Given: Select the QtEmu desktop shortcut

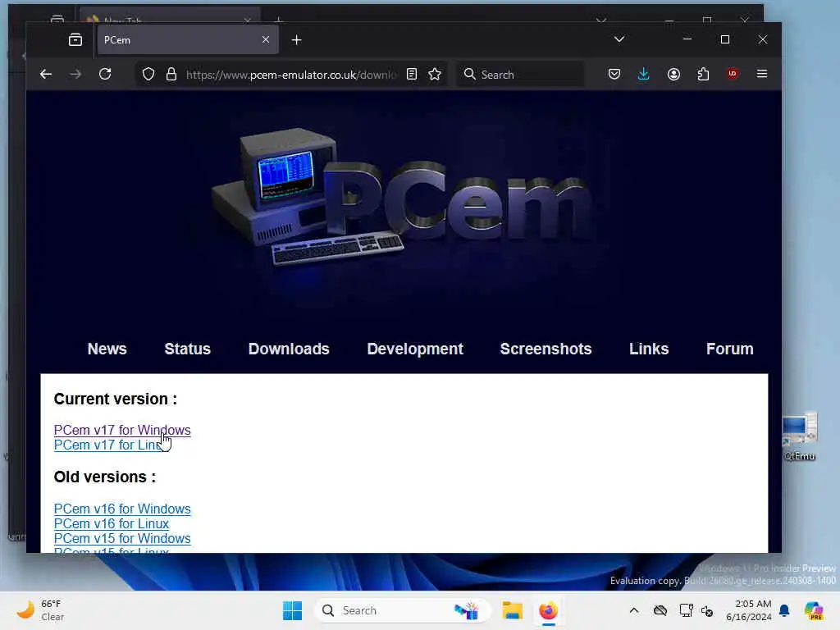Looking at the screenshot, I should (800, 436).
